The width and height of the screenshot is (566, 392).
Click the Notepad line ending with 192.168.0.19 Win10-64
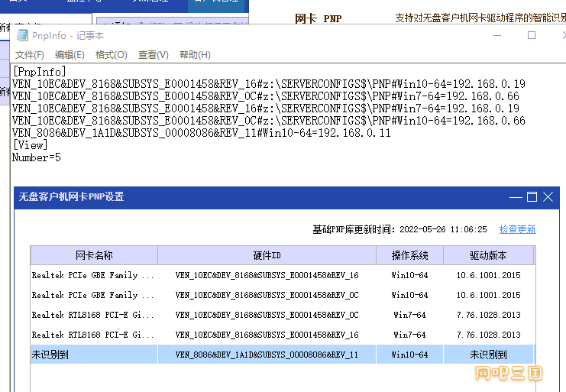click(x=269, y=84)
